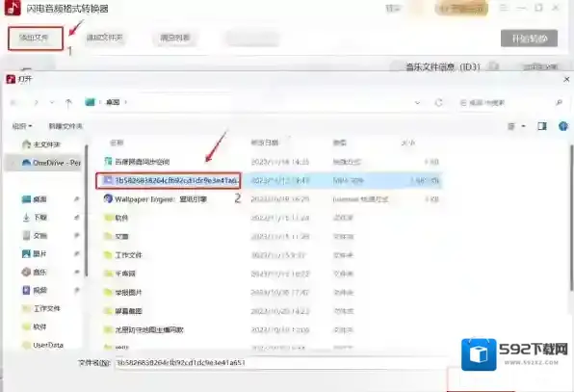
Task: Click the music icon beside 音乐 in the sidebar
Action: tap(26, 272)
